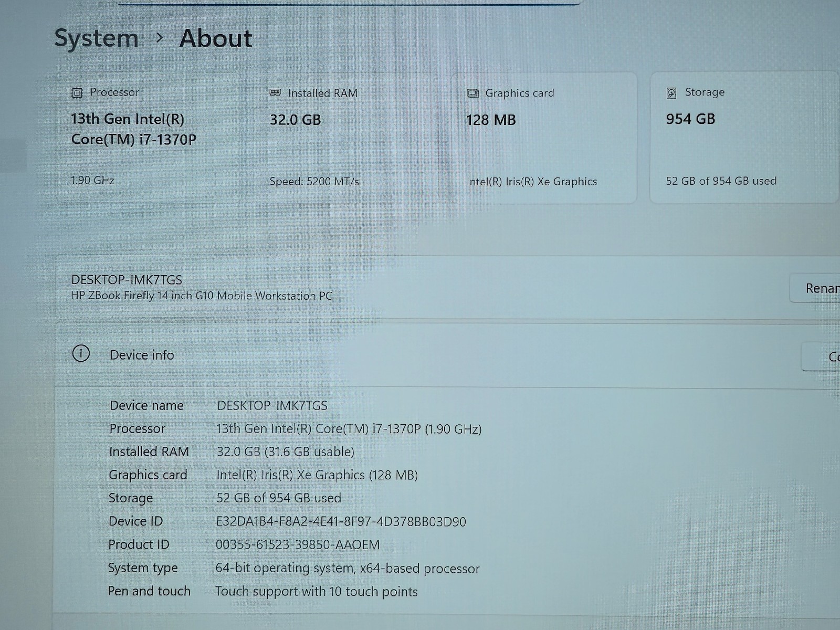Select the text '32.0 GB' in RAM card

tap(295, 120)
